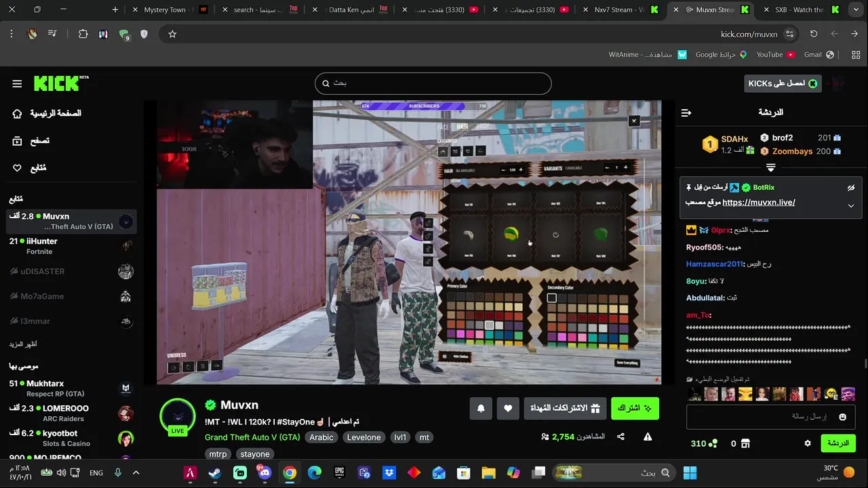This screenshot has height=488, width=868.
Task: Open Epic Games Launcher from taskbar
Action: pyautogui.click(x=340, y=473)
